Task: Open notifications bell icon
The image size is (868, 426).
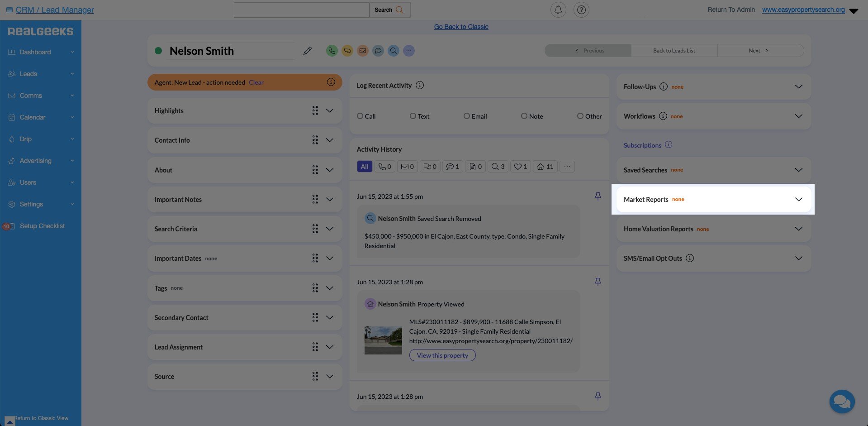Action: point(558,10)
